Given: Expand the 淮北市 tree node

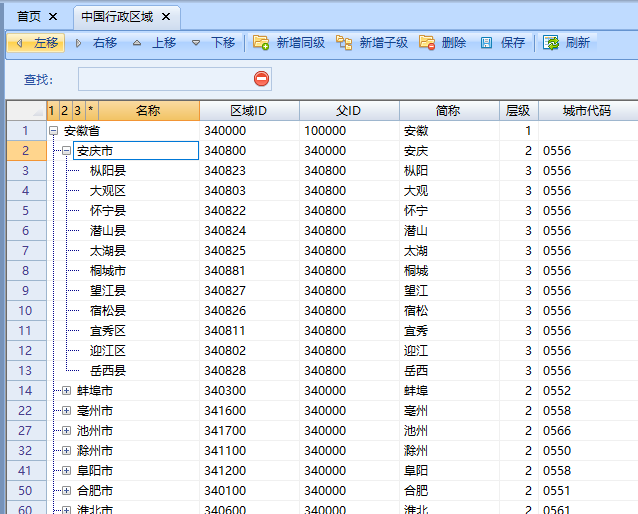Looking at the screenshot, I should tap(66, 510).
